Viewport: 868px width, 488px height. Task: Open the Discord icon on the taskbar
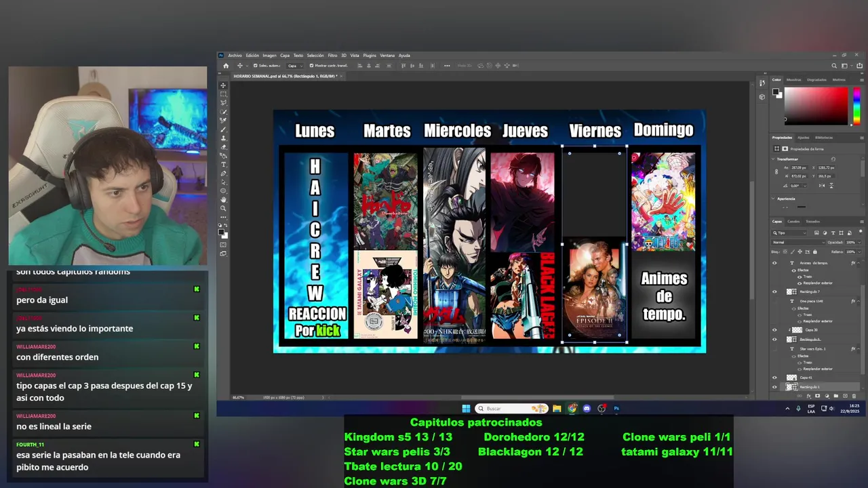click(587, 409)
